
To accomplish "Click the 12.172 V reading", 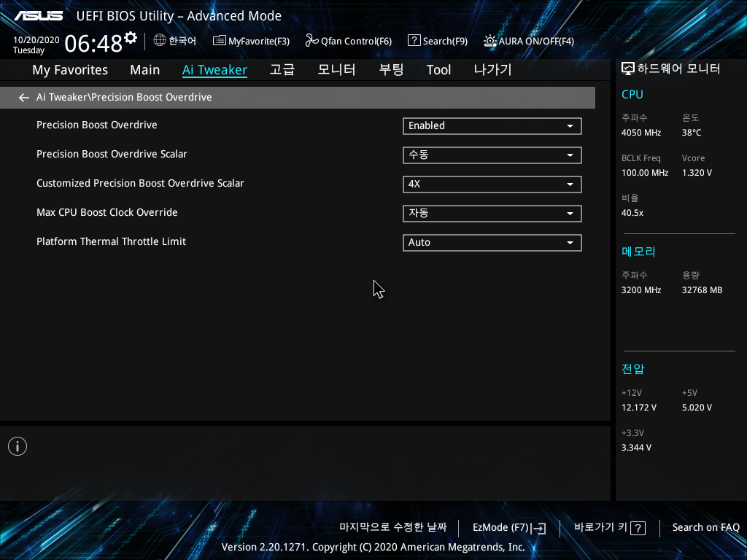I will tap(639, 408).
